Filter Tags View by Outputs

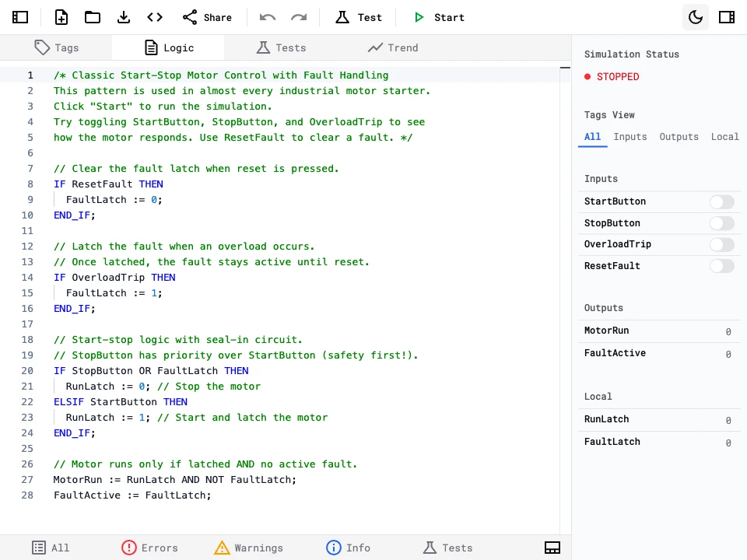679,136
